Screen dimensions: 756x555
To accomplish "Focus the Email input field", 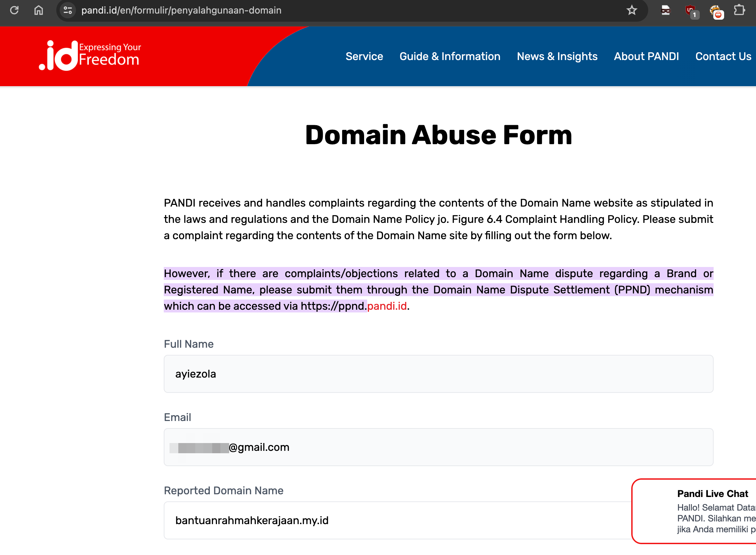I will click(x=438, y=447).
